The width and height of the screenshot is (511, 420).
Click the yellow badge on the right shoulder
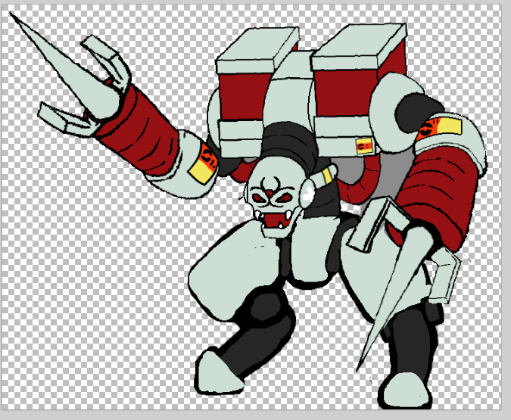pos(438,128)
